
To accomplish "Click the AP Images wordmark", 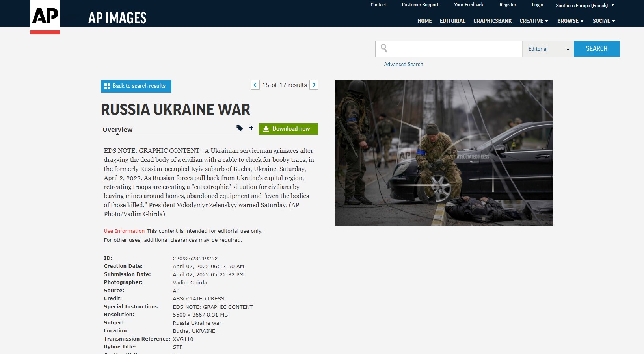I will tap(117, 18).
